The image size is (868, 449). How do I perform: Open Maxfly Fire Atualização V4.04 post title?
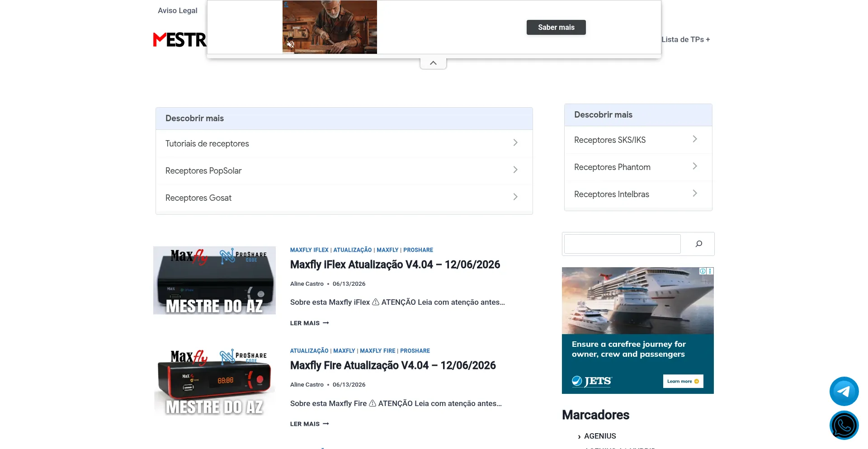[x=393, y=365]
